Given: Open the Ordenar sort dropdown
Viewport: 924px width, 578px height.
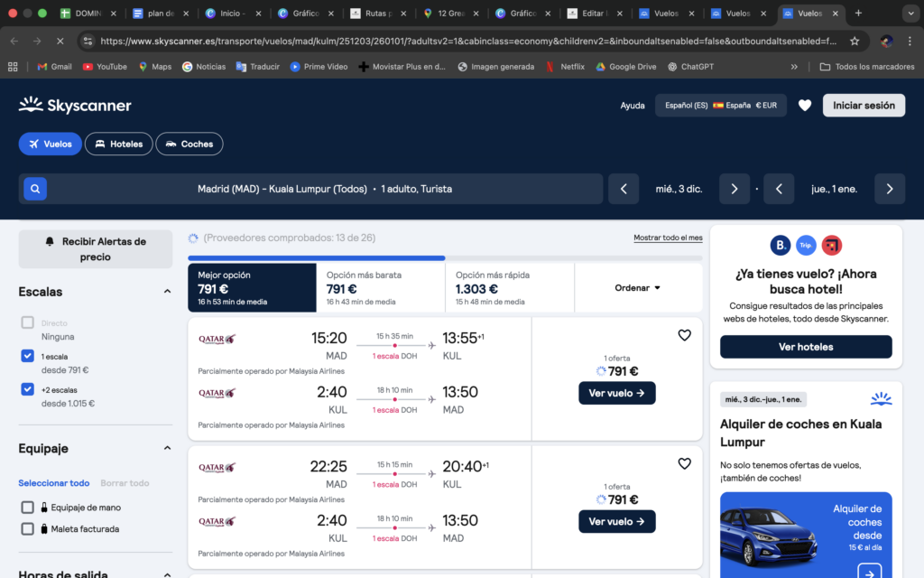Looking at the screenshot, I should [638, 288].
